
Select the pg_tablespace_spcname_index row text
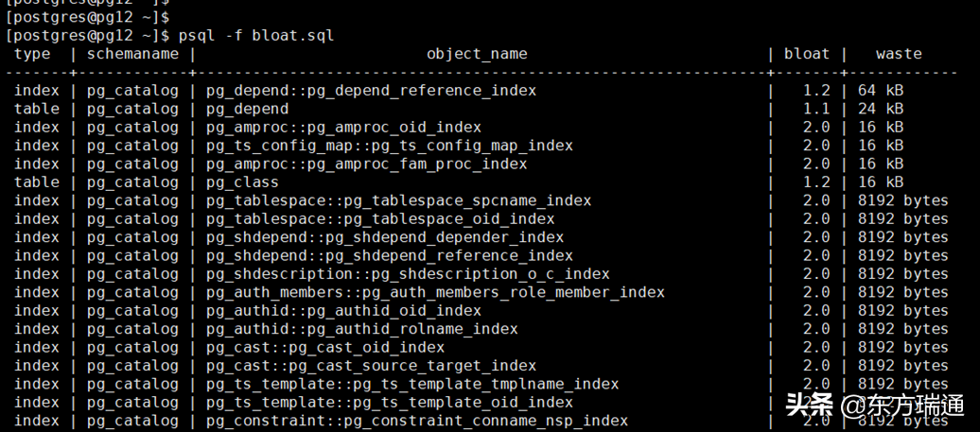tap(398, 200)
